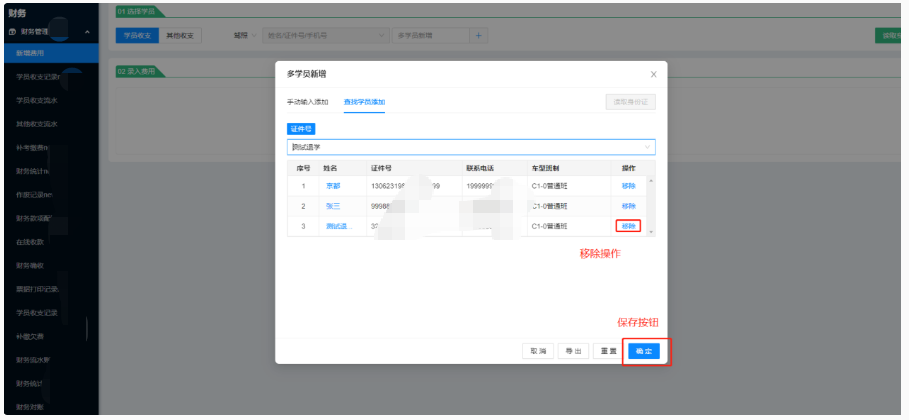Click the plus icon beside 多学员新增 field
The height and width of the screenshot is (420, 909).
click(x=478, y=35)
